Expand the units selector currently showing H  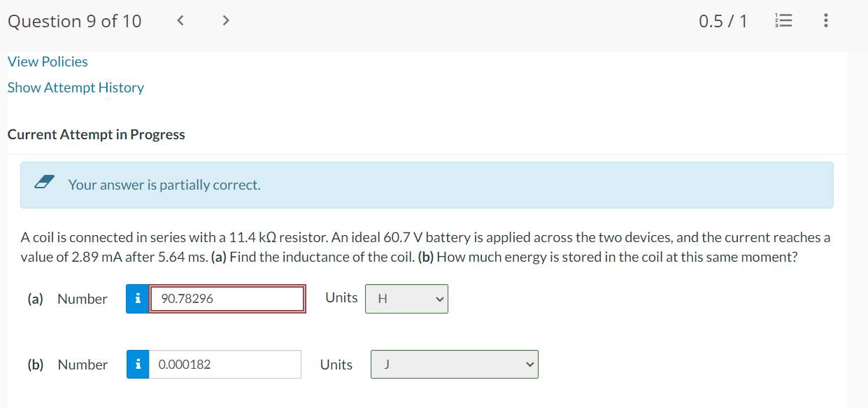click(x=406, y=299)
